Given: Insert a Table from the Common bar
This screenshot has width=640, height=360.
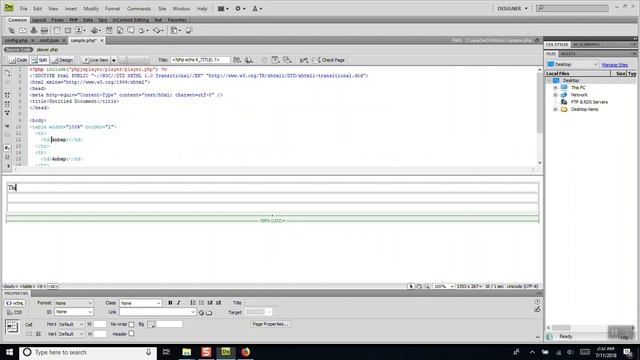Looking at the screenshot, I should 57,31.
